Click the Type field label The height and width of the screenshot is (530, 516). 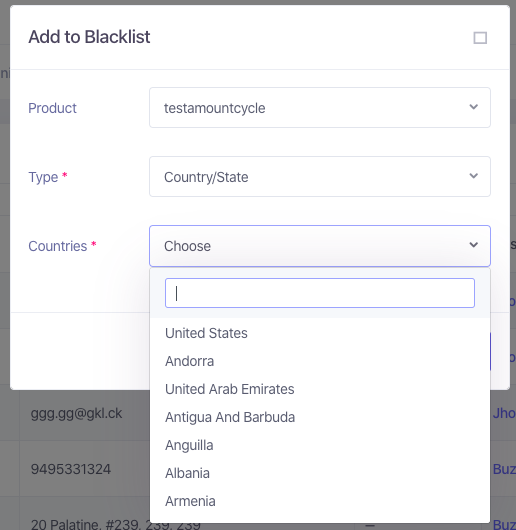tap(43, 177)
